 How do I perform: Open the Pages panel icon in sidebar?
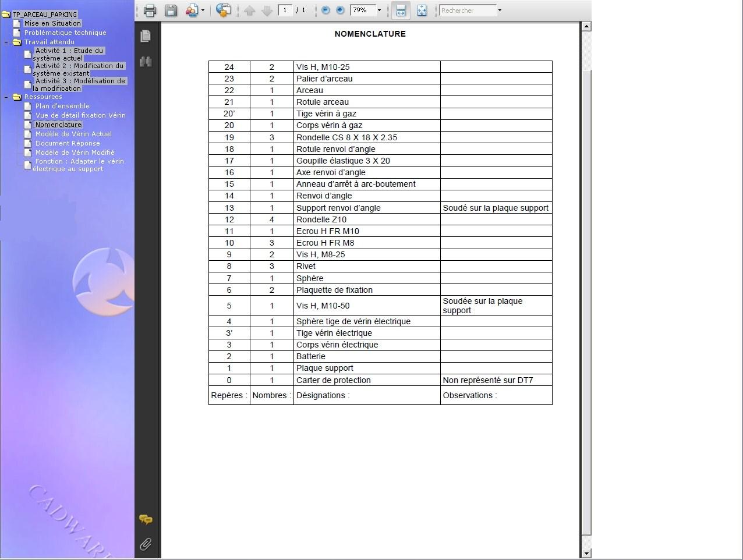click(146, 36)
